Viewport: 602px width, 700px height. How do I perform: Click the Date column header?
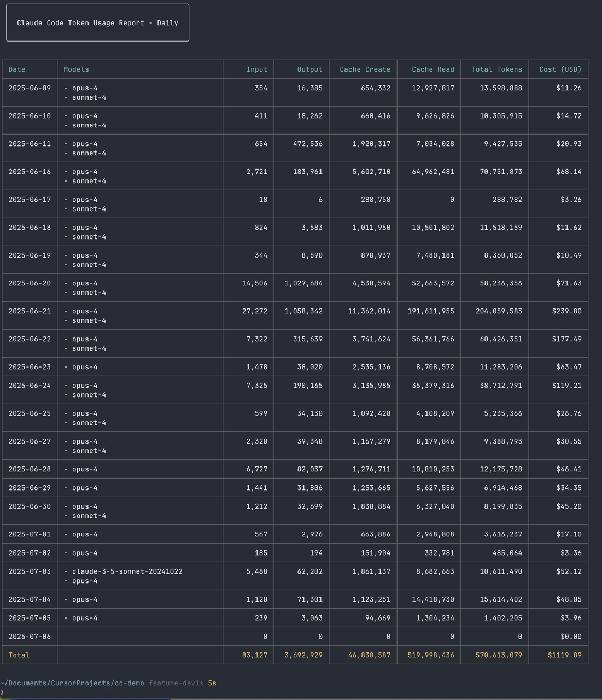click(17, 69)
